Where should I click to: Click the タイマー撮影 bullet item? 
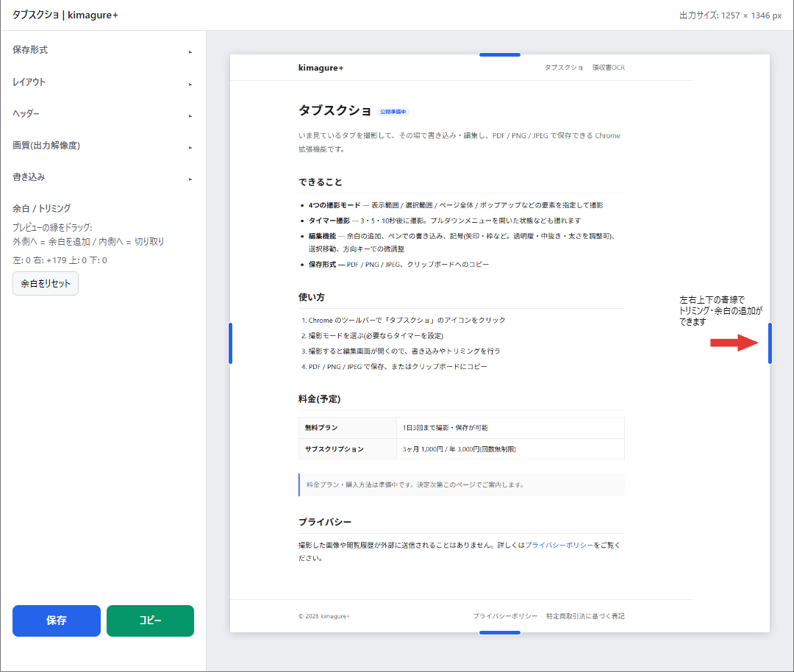[445, 221]
